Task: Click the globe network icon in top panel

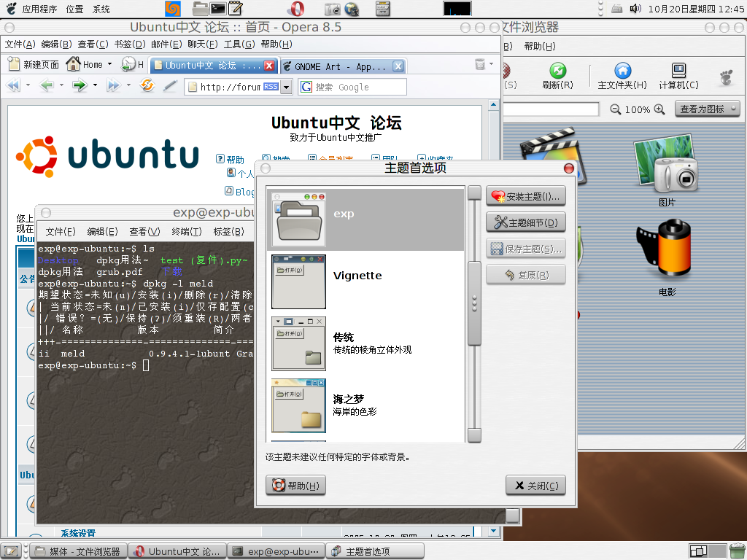Action: coord(352,9)
